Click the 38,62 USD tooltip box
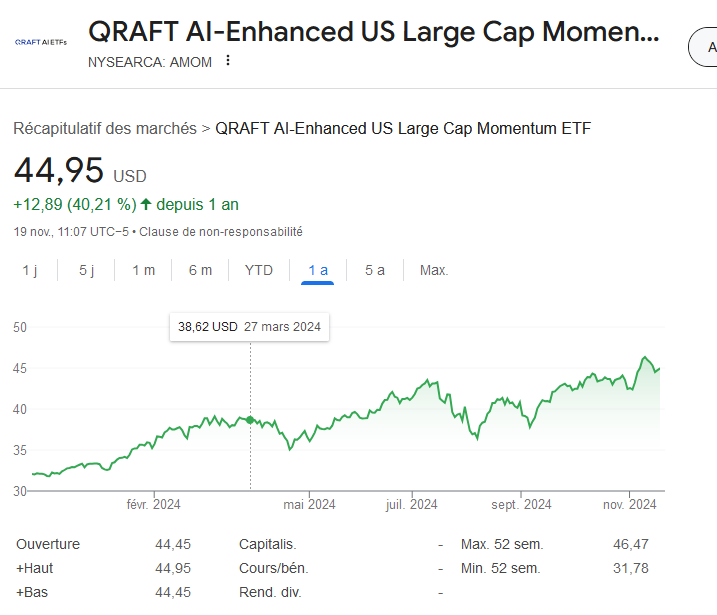The height and width of the screenshot is (615, 717). [249, 327]
